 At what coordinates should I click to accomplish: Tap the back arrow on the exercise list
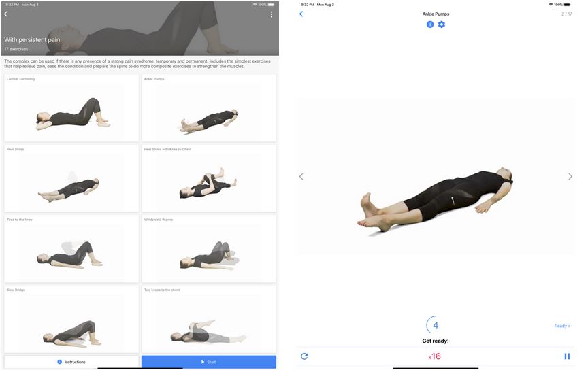6,14
